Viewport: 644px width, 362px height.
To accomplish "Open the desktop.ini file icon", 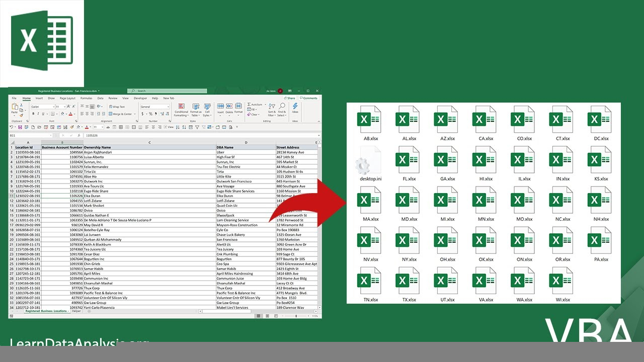I will pos(369,160).
